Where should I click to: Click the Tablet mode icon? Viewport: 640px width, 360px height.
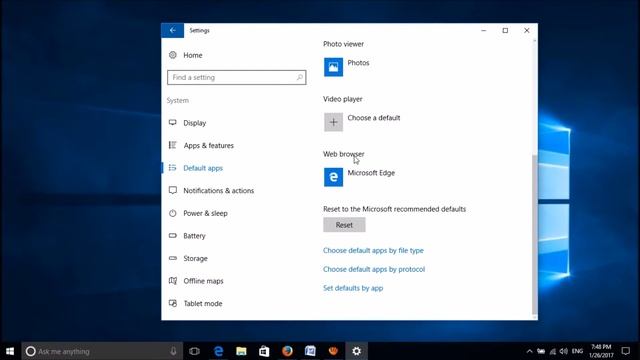pyautogui.click(x=173, y=303)
